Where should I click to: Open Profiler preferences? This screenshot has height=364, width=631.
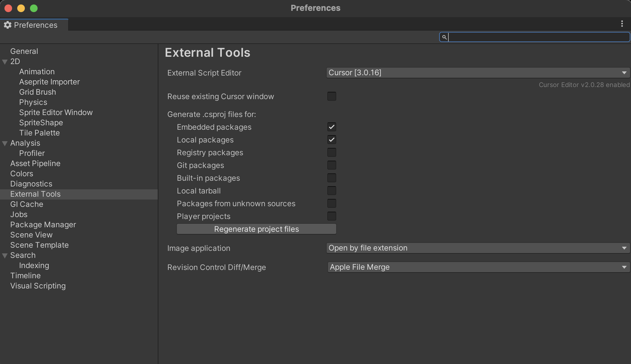point(32,153)
